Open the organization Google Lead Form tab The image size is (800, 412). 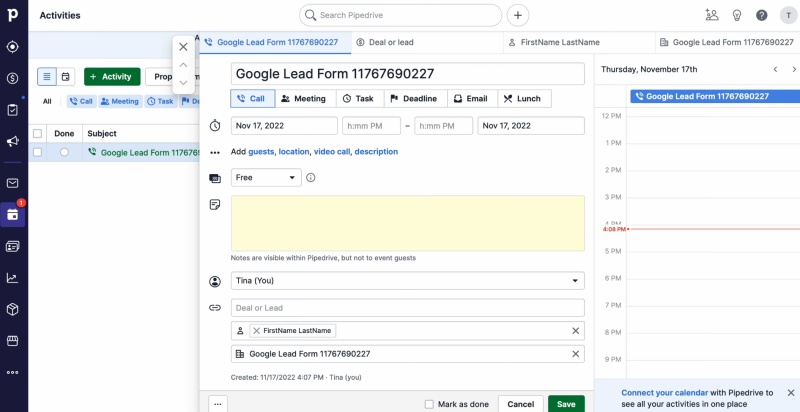[727, 42]
